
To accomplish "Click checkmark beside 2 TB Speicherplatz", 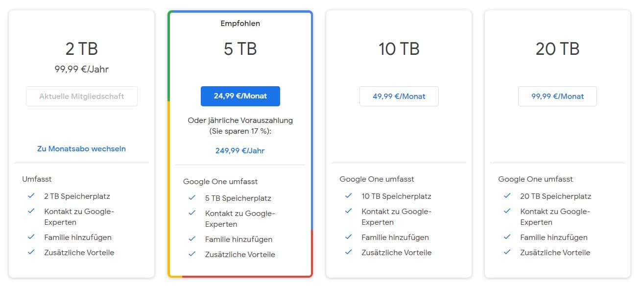I will [31, 195].
